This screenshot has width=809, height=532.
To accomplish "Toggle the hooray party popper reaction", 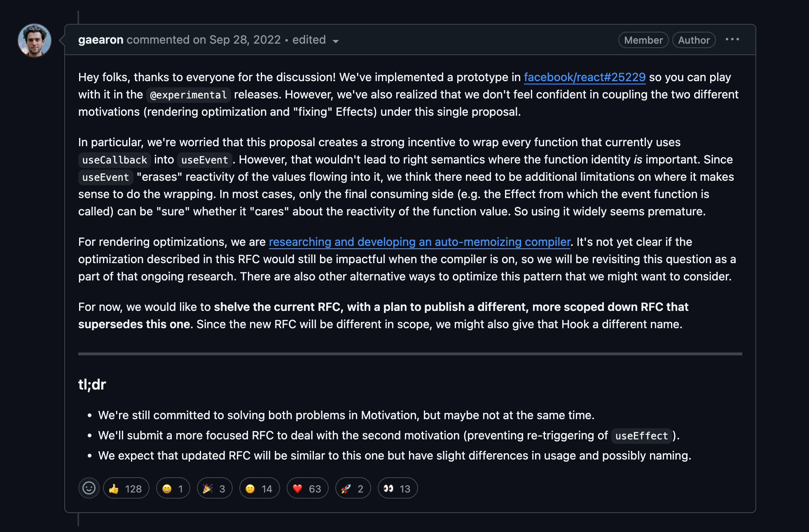I will click(215, 488).
